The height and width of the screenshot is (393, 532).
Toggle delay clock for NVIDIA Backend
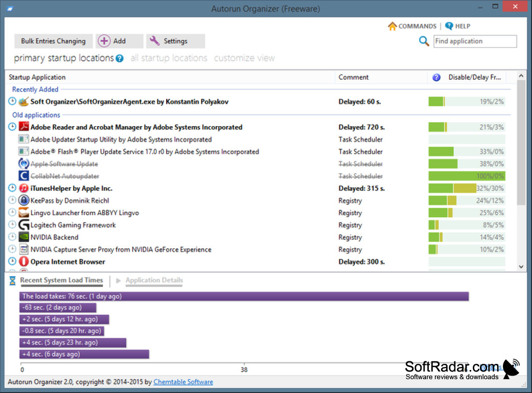12,237
